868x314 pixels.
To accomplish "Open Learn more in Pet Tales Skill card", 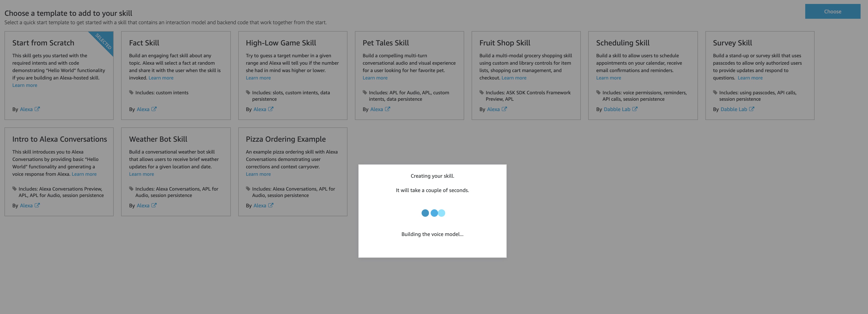I will (x=375, y=78).
